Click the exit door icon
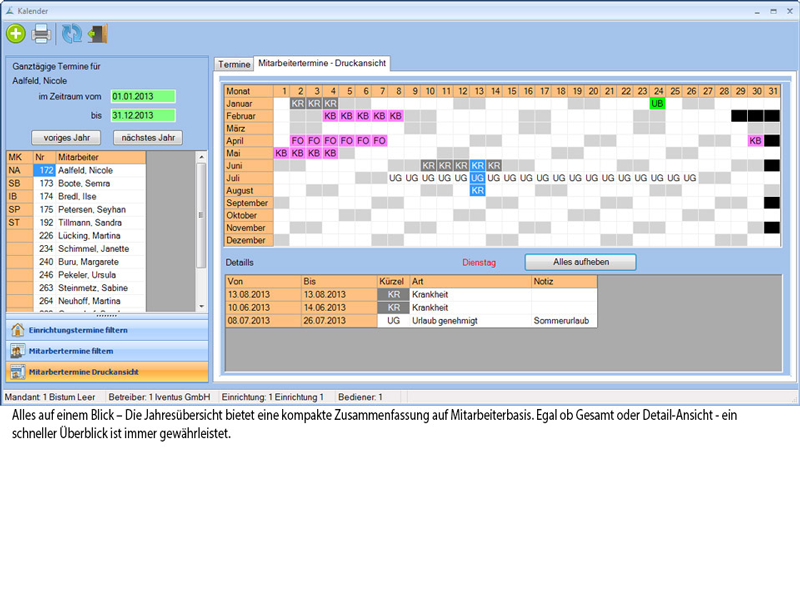The height and width of the screenshot is (600, 800). pyautogui.click(x=97, y=34)
